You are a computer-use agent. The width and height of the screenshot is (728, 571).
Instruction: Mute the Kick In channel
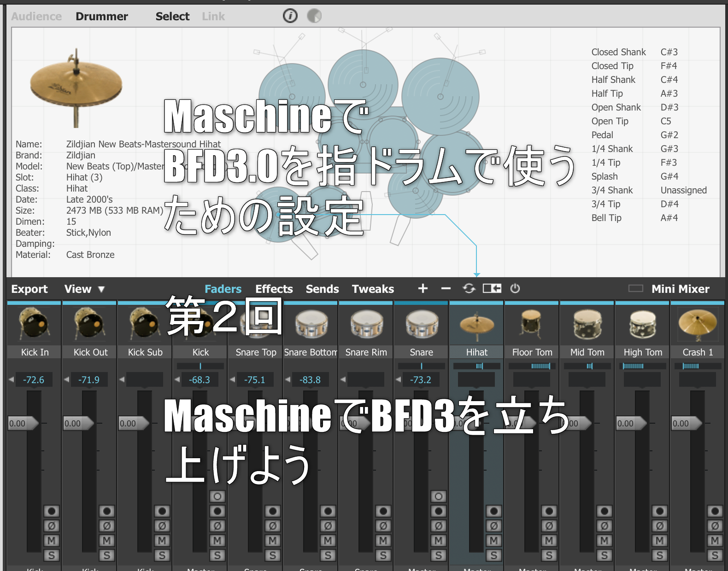(51, 541)
